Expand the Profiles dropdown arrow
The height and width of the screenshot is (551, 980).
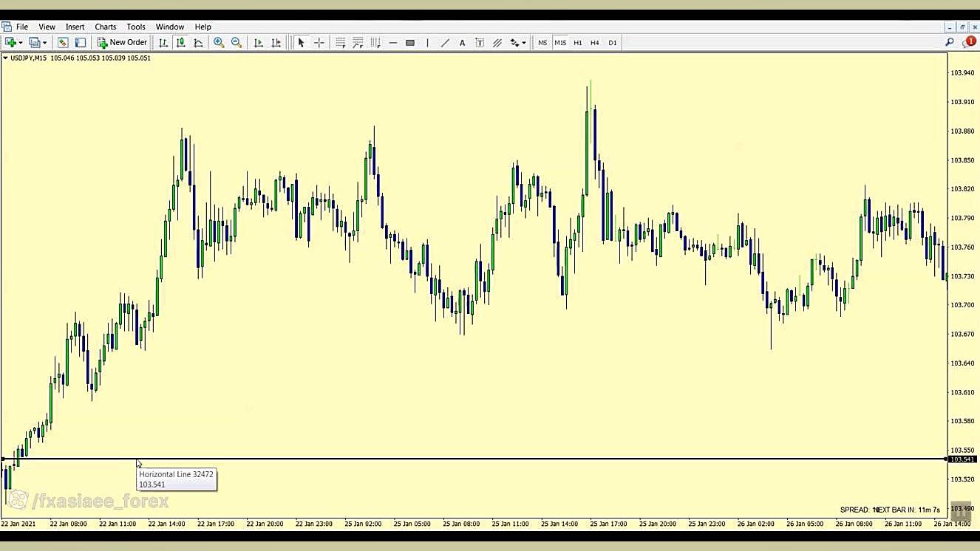tap(44, 43)
